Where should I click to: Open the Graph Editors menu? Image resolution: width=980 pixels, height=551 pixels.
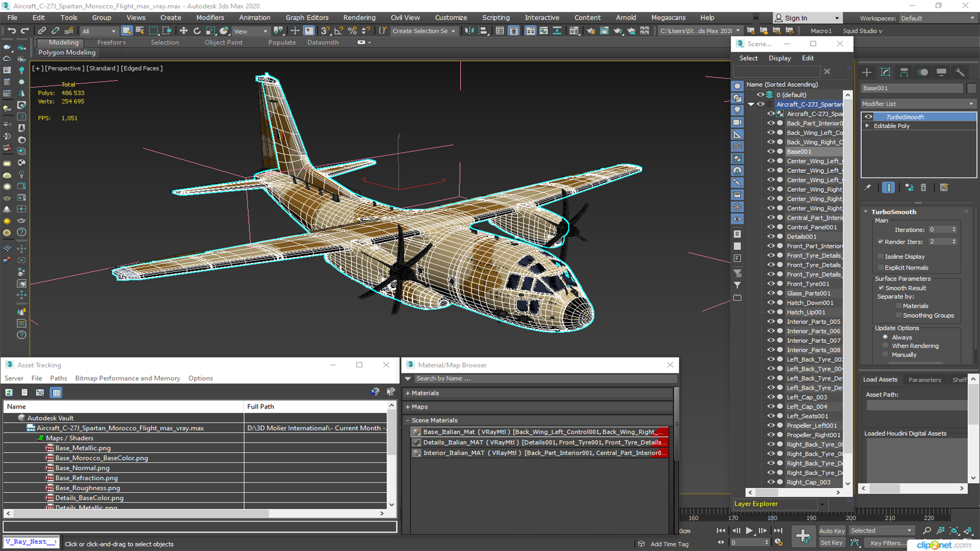click(x=307, y=18)
